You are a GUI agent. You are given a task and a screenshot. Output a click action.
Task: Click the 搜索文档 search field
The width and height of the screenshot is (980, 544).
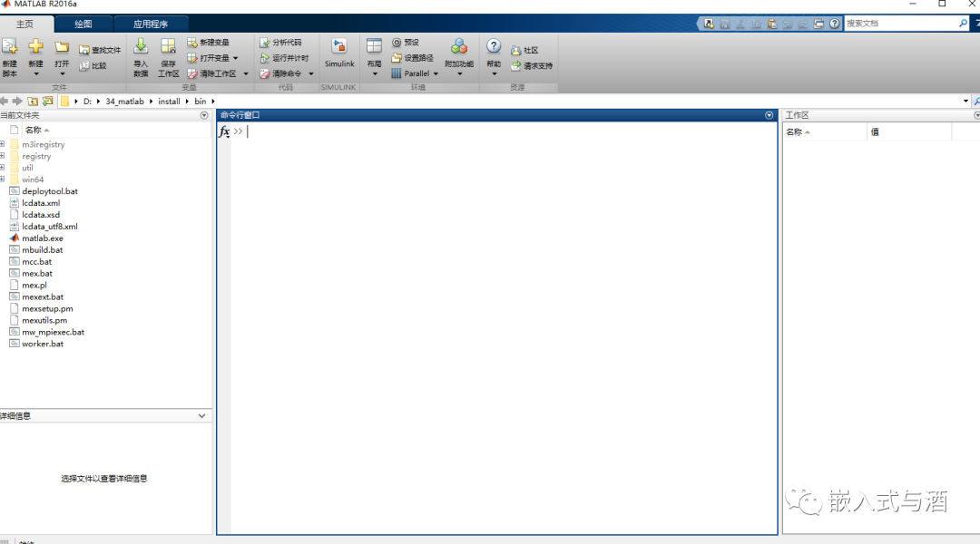901,23
